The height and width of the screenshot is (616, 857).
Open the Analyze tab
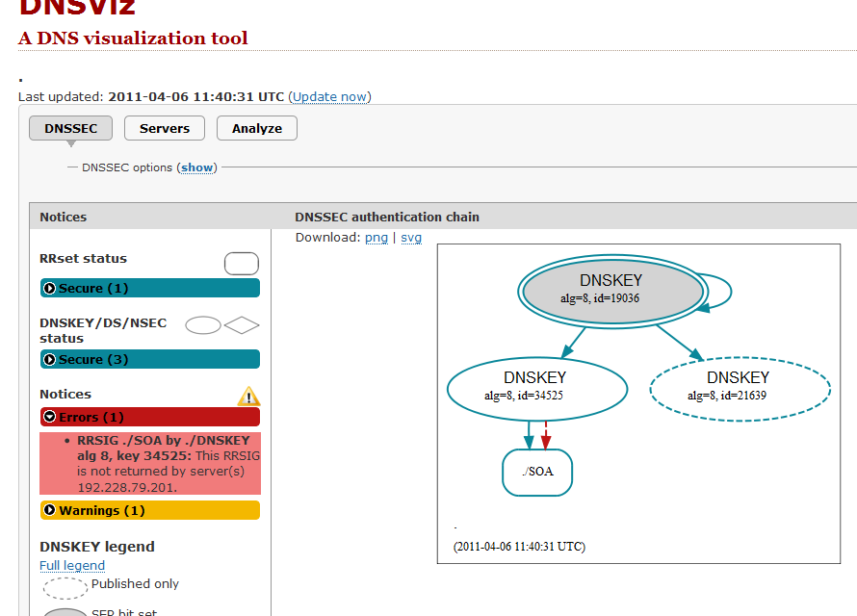[257, 128]
